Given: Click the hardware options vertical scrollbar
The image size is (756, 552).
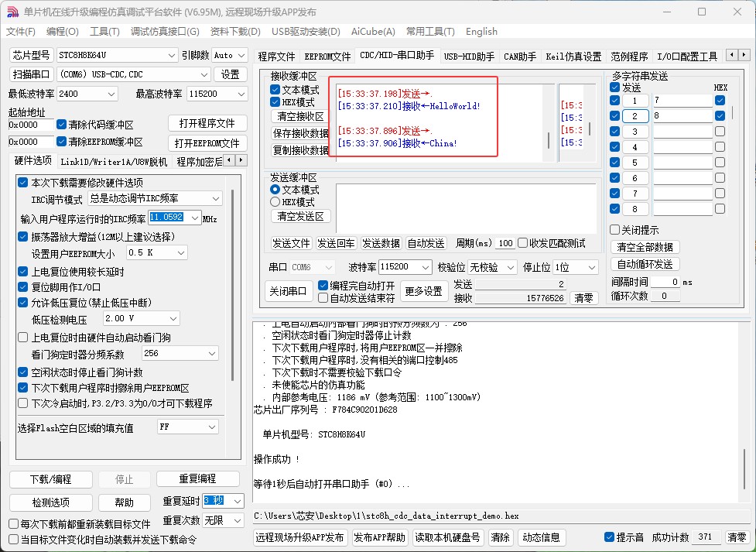Looking at the screenshot, I should point(235,310).
